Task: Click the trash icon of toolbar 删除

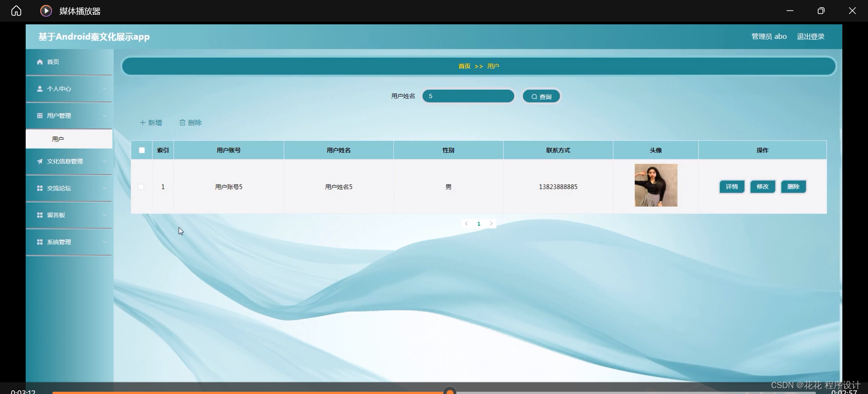Action: click(182, 122)
